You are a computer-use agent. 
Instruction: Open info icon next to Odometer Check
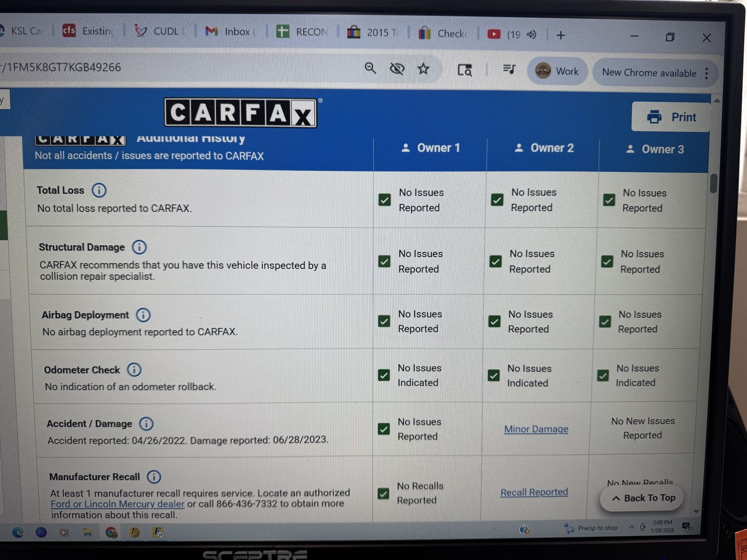coord(134,370)
